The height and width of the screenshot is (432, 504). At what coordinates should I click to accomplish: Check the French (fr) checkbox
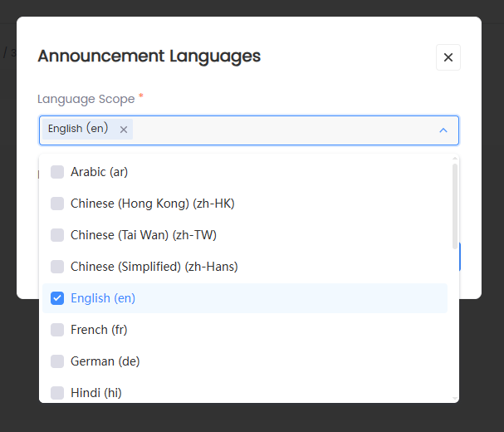tap(57, 330)
